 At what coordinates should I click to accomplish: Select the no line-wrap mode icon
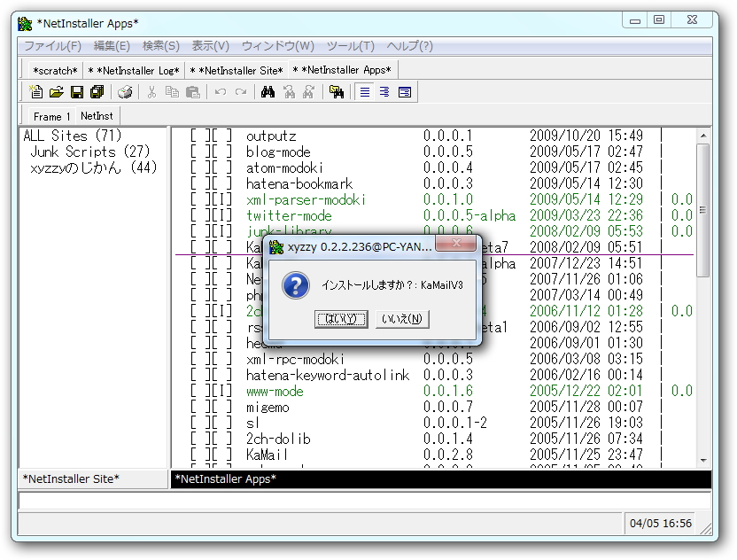(364, 91)
